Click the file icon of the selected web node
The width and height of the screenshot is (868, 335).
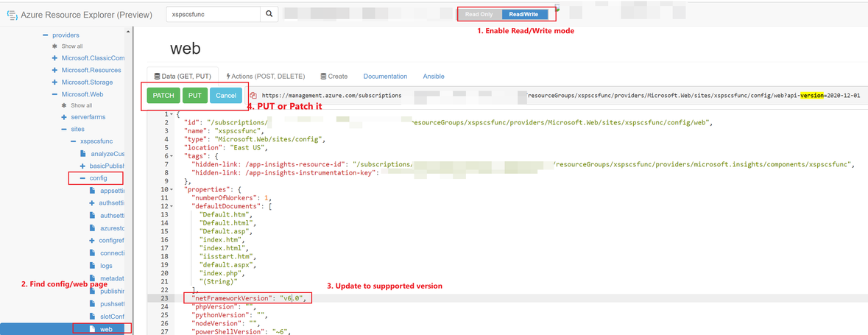click(93, 329)
